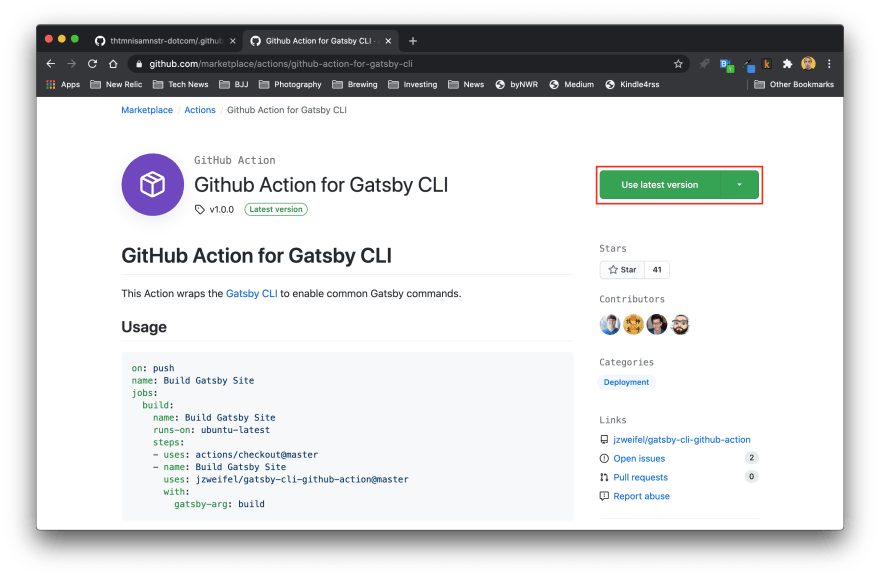Click the browser reload button
880x578 pixels.
click(x=91, y=63)
